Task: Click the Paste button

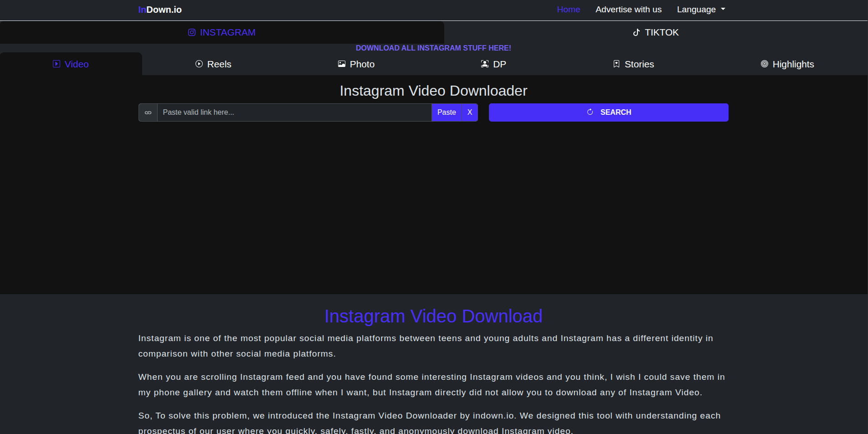Action: 447,112
